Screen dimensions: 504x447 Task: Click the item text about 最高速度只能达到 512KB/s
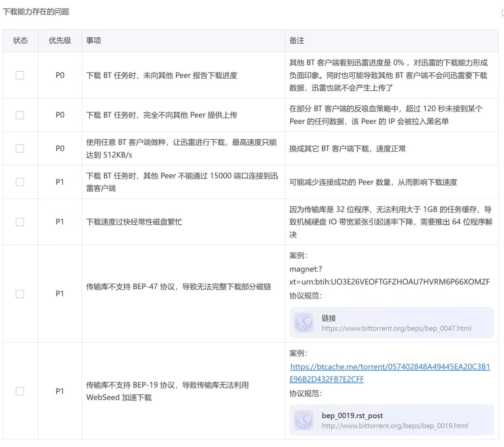pos(182,148)
